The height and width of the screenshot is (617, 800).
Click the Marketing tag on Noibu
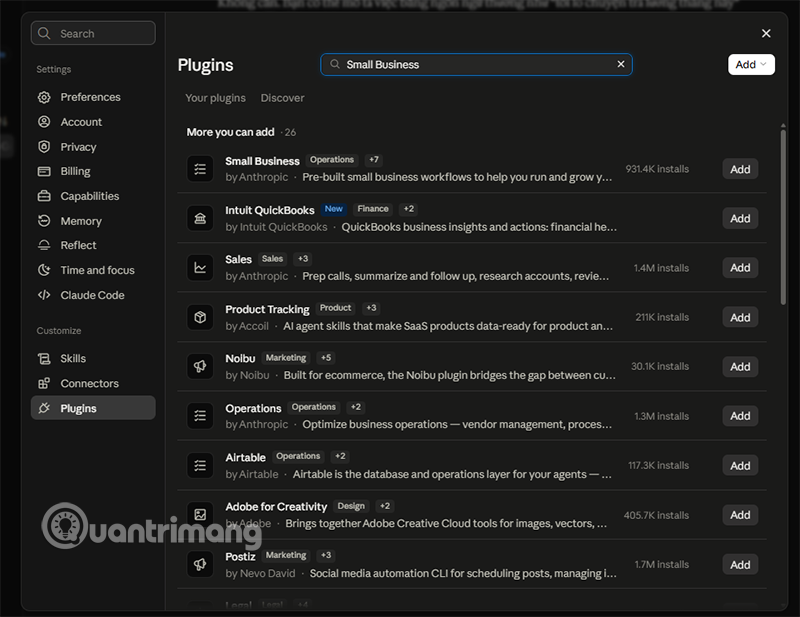pyautogui.click(x=286, y=358)
